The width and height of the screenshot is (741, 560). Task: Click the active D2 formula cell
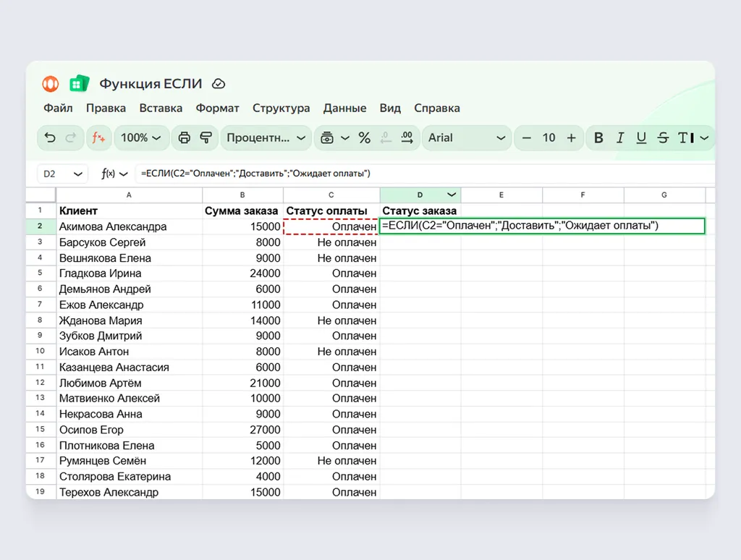click(x=543, y=226)
